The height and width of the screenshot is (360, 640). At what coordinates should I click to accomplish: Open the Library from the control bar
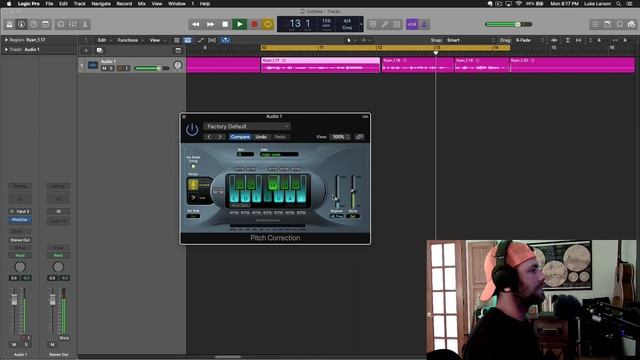click(x=9, y=24)
